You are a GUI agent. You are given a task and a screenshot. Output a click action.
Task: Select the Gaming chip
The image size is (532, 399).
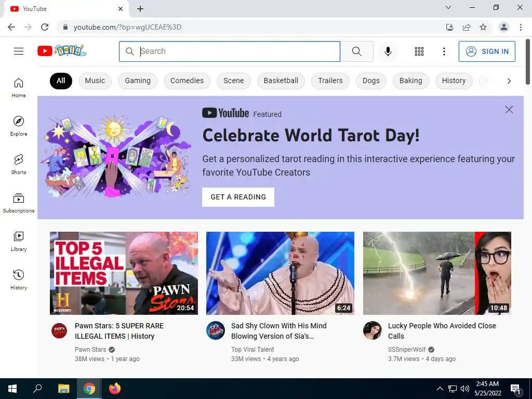pos(138,81)
